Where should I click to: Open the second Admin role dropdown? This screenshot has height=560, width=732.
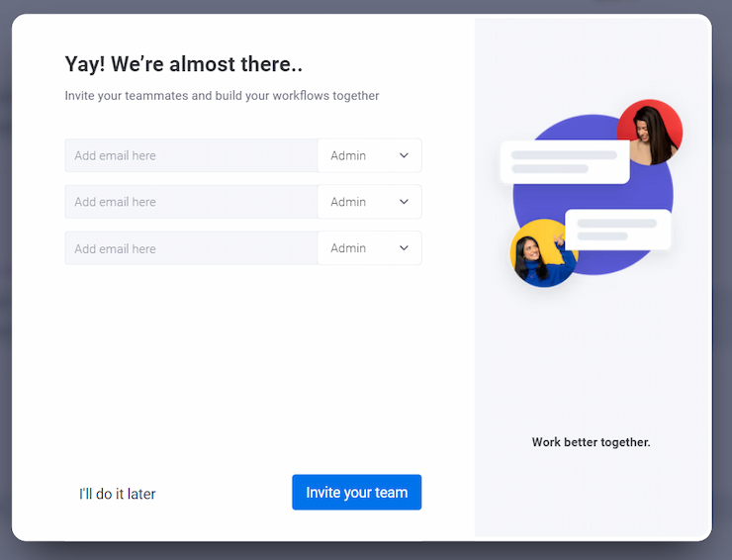point(370,202)
